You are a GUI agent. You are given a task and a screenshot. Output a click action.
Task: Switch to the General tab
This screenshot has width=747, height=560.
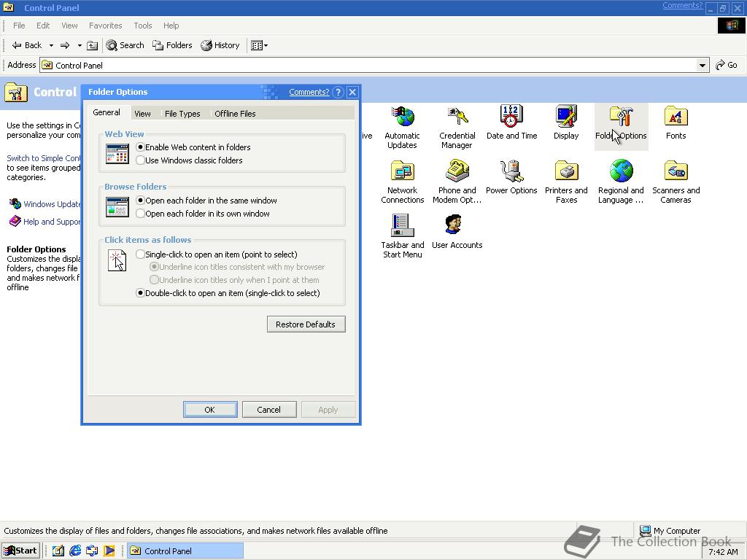(x=107, y=112)
